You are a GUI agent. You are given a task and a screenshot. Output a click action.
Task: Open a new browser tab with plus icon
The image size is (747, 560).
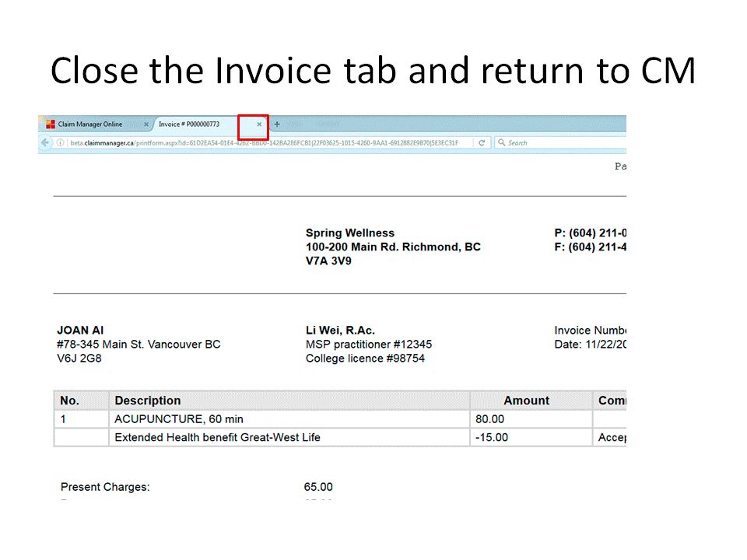[277, 124]
